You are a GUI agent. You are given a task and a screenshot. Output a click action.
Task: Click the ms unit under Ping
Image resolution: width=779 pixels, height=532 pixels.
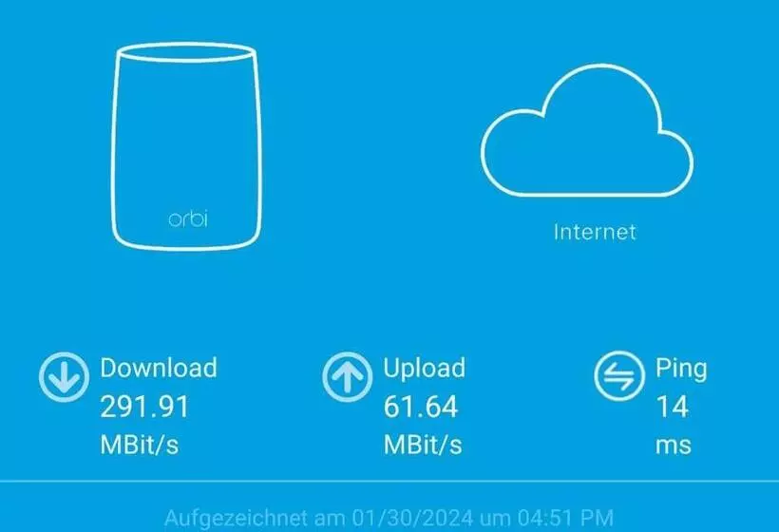pyautogui.click(x=674, y=446)
